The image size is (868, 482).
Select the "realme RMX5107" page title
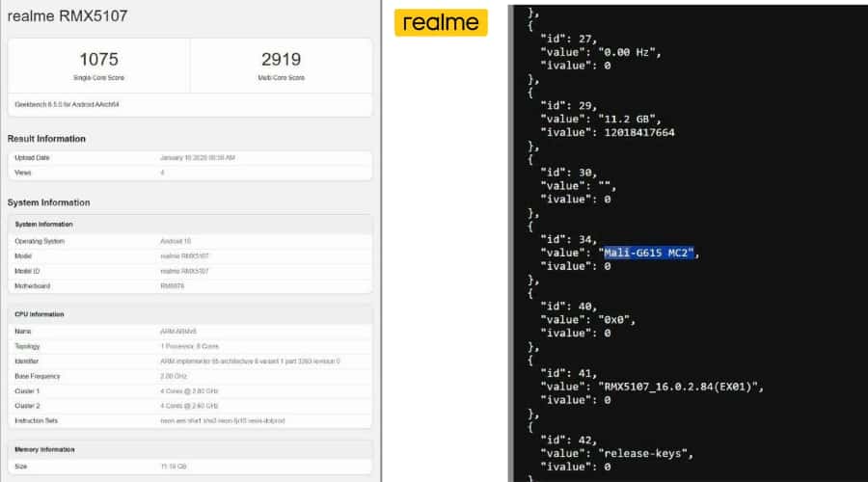click(x=68, y=16)
